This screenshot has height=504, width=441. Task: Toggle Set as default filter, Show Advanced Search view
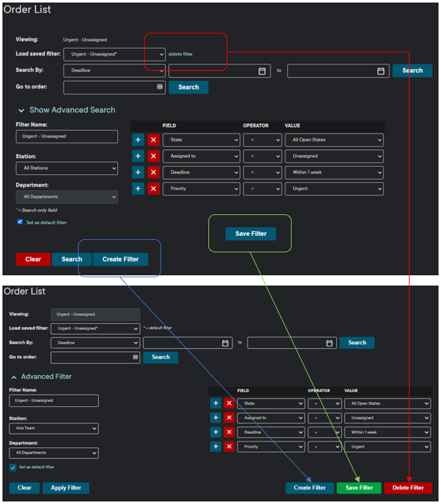click(20, 222)
